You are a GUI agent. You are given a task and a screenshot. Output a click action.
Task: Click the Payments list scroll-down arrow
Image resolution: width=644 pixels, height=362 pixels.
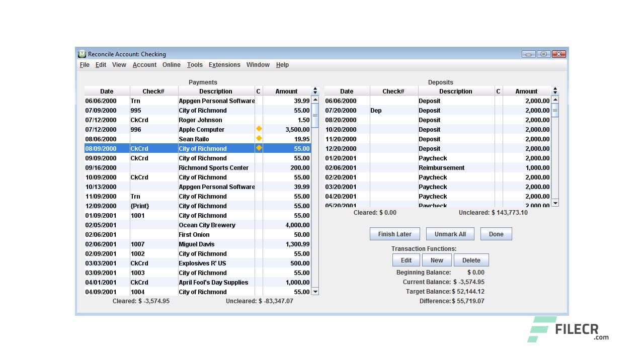[315, 292]
